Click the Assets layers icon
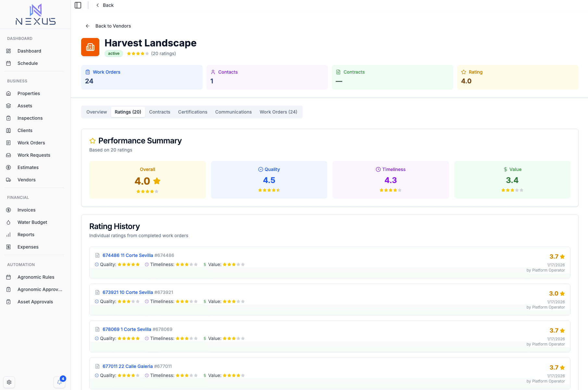The image size is (588, 390). point(9,106)
